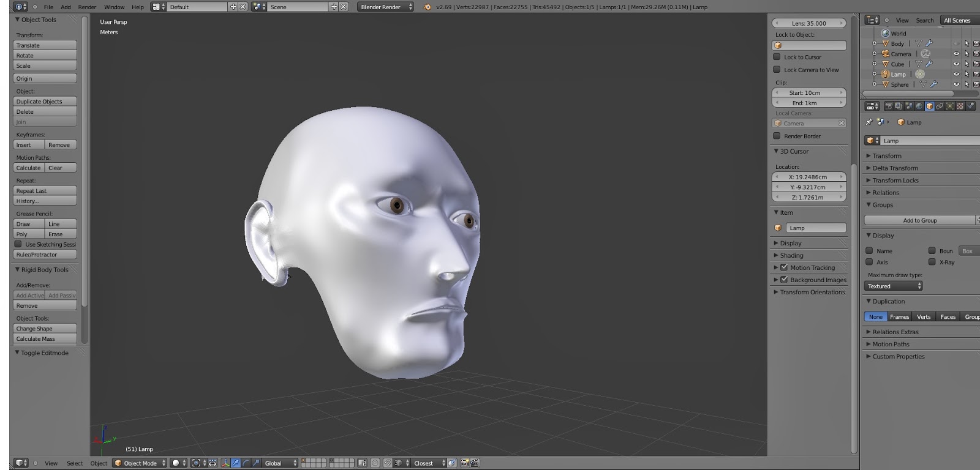Viewport: 980px width, 470px height.
Task: Click the Duplicate Objects button
Action: [x=45, y=102]
